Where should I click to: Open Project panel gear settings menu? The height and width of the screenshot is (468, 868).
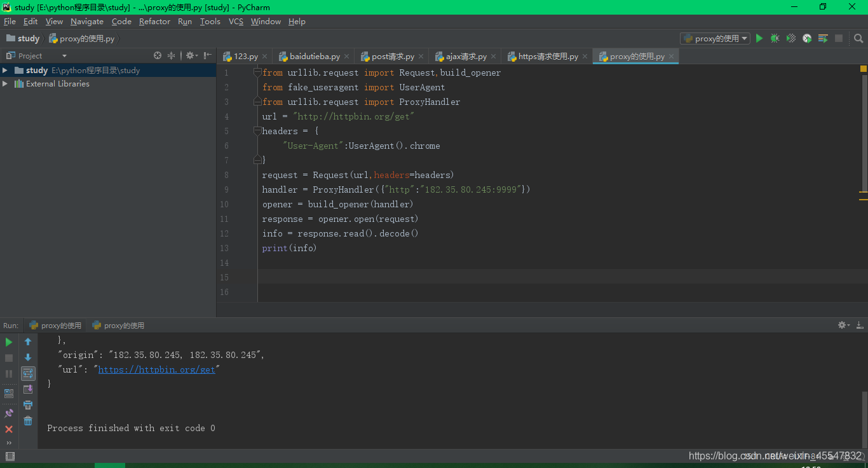coord(191,56)
